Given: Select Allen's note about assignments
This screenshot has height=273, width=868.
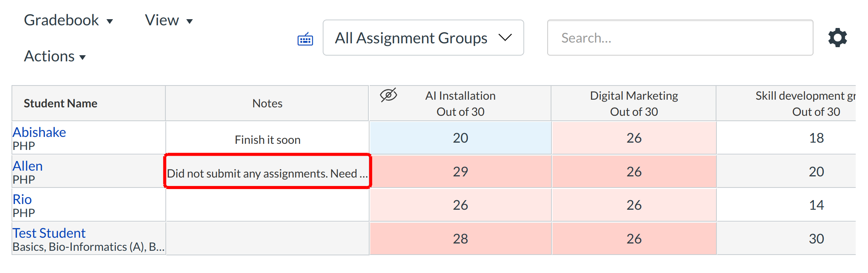Looking at the screenshot, I should click(x=267, y=173).
